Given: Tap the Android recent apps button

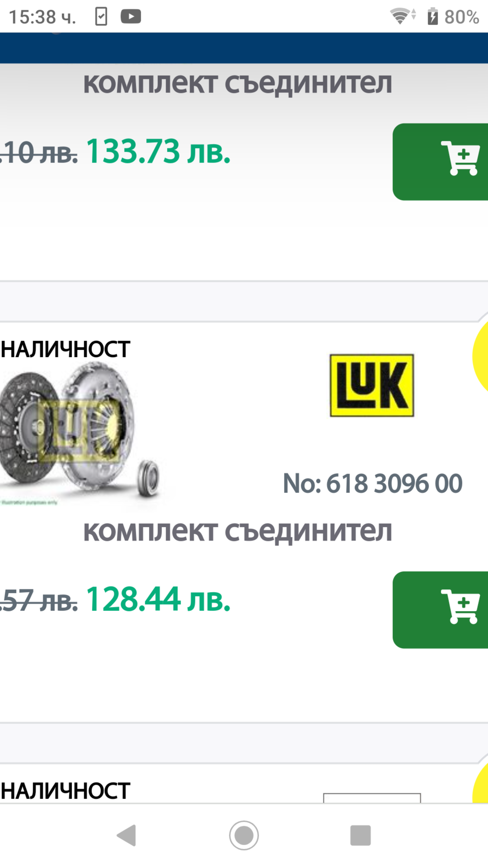Looking at the screenshot, I should (x=360, y=835).
